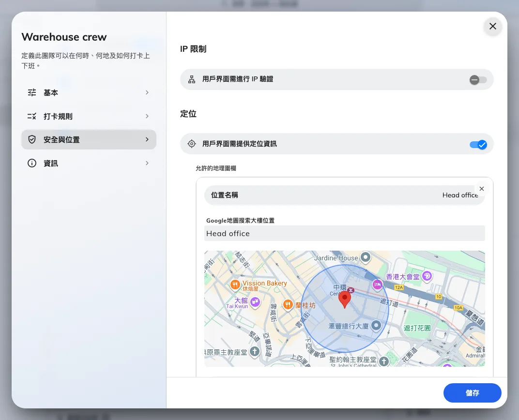Click the location target icon beside 定位資訊
The width and height of the screenshot is (519, 420).
click(192, 144)
